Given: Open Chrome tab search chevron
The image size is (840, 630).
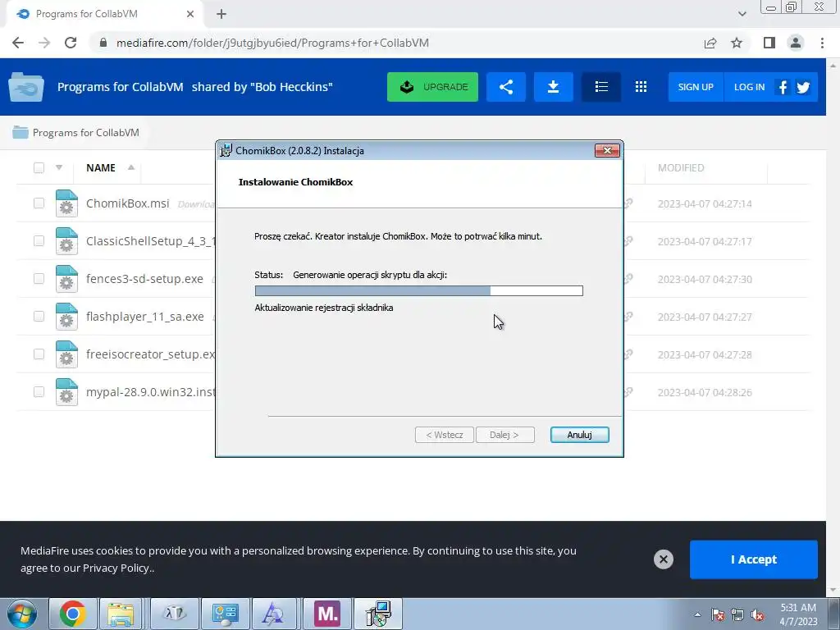Looking at the screenshot, I should click(x=742, y=14).
